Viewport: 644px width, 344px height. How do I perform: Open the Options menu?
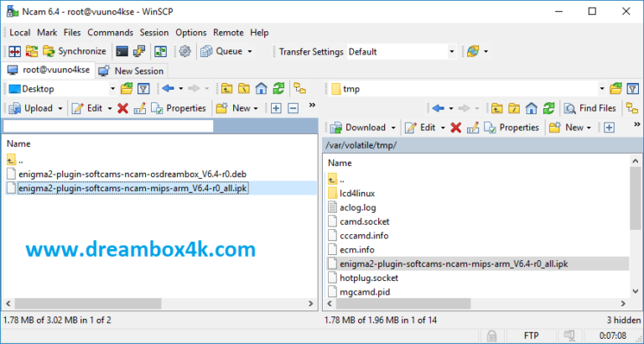[190, 33]
